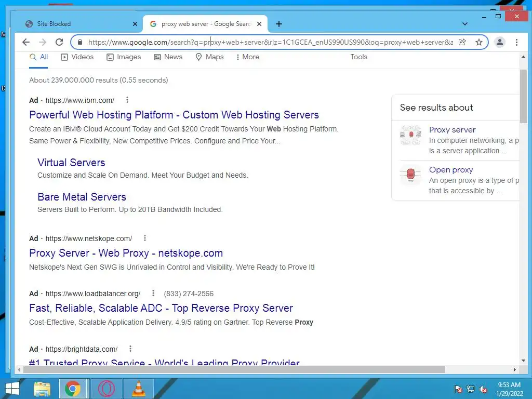
Task: Click the phone number (833) 274-2566
Action: click(x=189, y=294)
